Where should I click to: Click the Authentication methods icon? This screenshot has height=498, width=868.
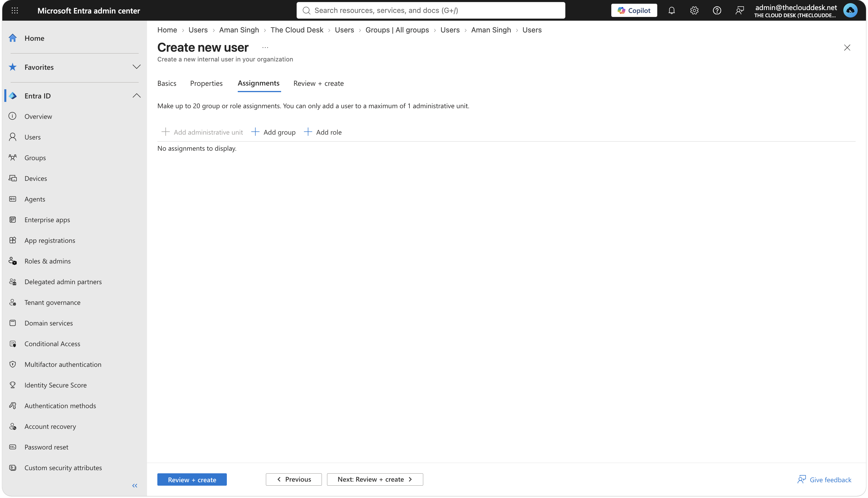click(13, 406)
